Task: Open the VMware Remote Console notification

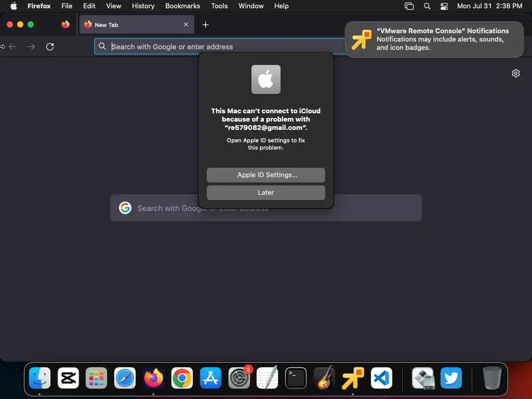Action: tap(434, 39)
